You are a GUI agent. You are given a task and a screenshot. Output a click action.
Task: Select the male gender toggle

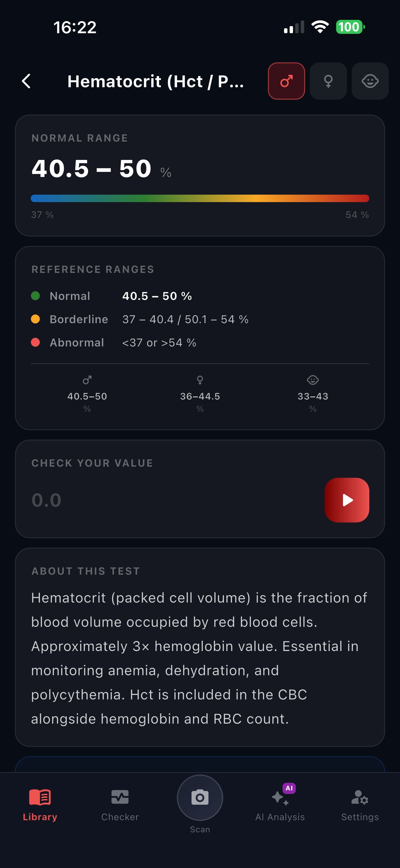click(286, 81)
